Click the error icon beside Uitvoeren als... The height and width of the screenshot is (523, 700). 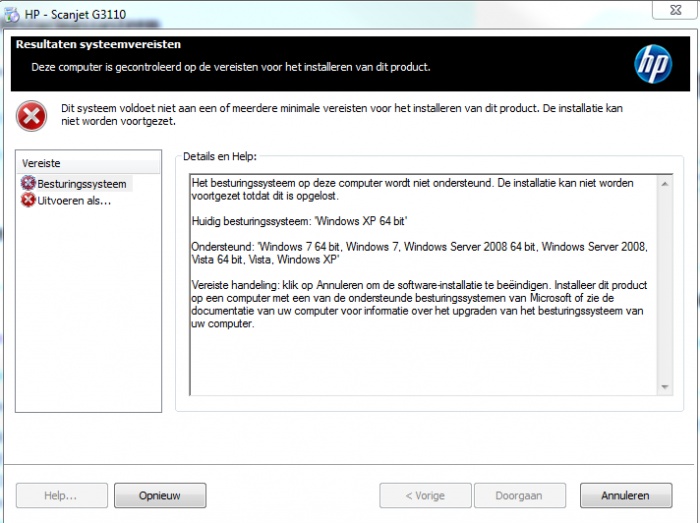pos(28,200)
